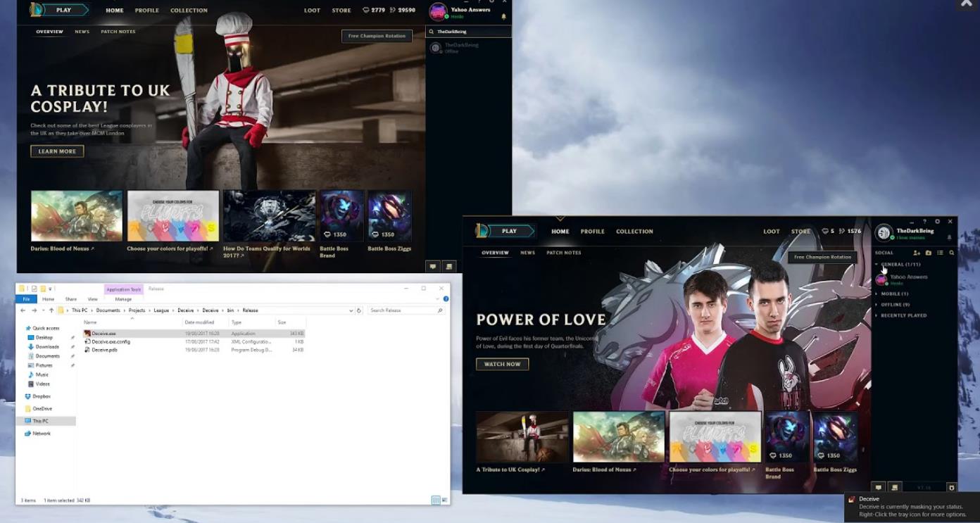The width and height of the screenshot is (980, 523).
Task: Open notifications bell in Yahoo Answers client
Action: coord(503,16)
